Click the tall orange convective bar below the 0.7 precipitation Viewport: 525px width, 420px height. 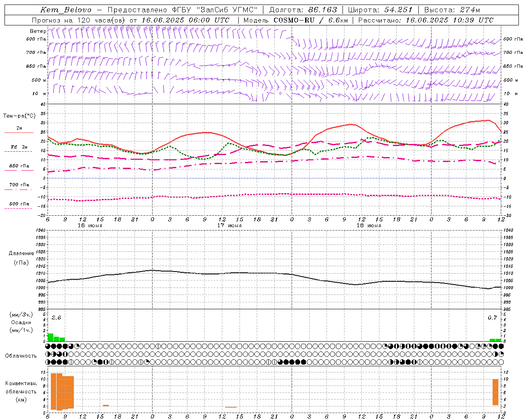(495, 392)
